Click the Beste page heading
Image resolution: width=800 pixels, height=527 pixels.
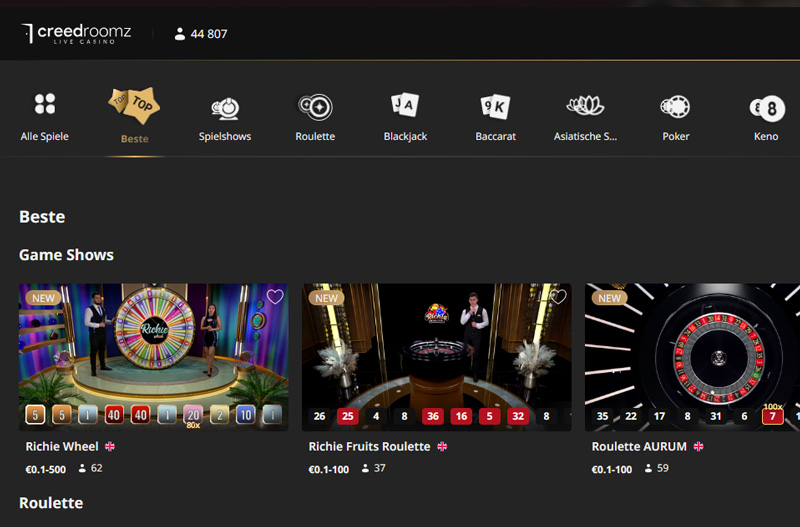42,217
